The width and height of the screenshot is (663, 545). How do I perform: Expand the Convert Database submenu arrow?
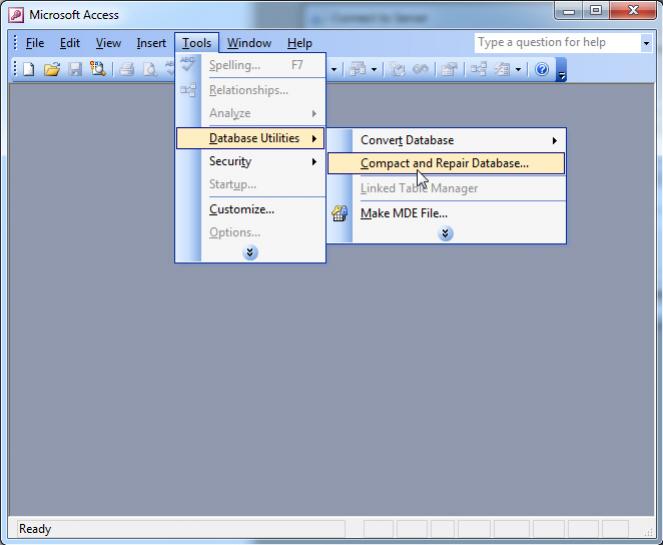click(554, 140)
